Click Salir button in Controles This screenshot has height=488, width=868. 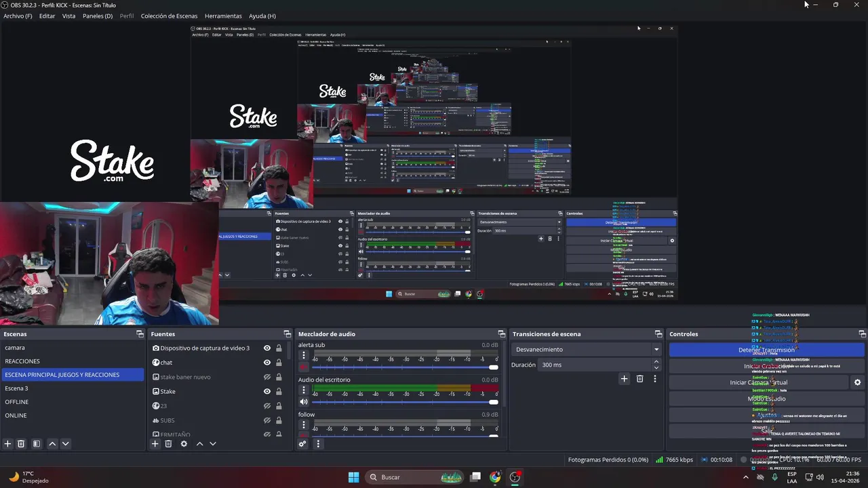coord(766,431)
